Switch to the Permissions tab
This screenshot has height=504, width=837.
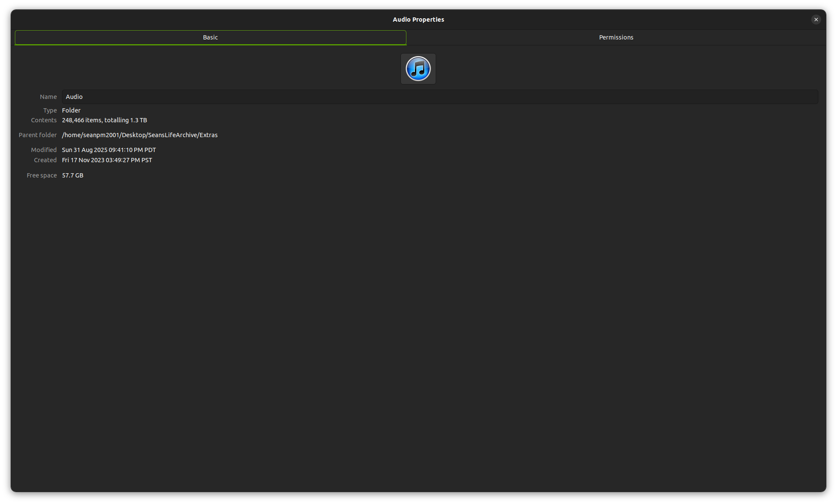click(616, 37)
